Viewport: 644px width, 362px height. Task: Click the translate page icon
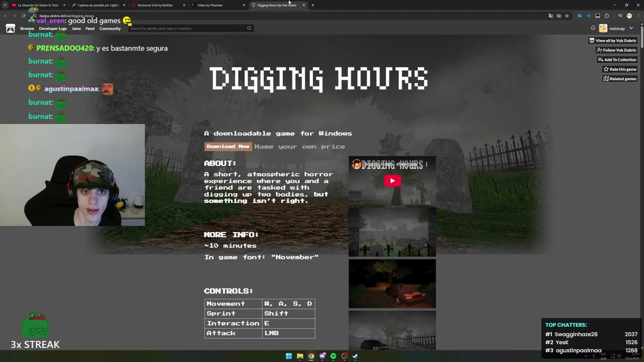point(551,16)
